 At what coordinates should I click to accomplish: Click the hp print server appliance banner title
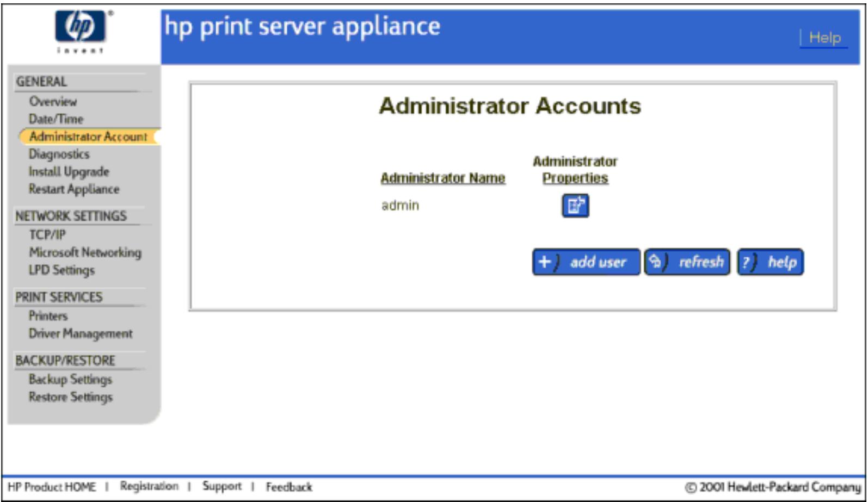point(303,27)
